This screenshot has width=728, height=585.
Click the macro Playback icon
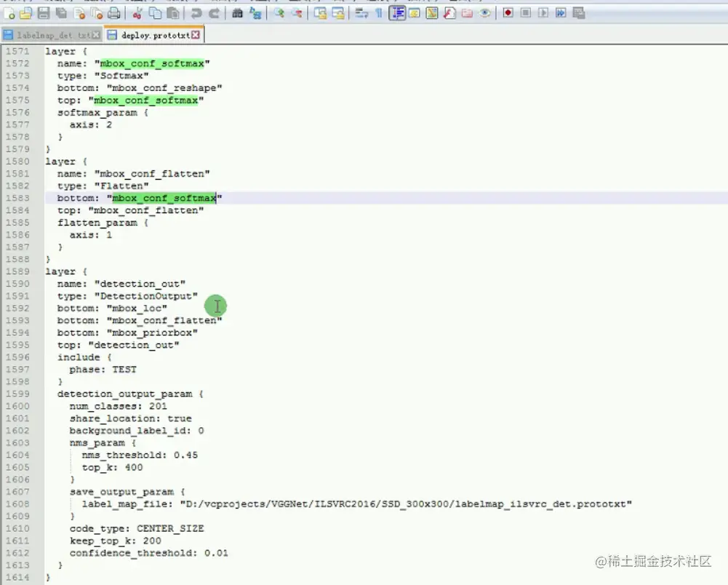coord(543,14)
